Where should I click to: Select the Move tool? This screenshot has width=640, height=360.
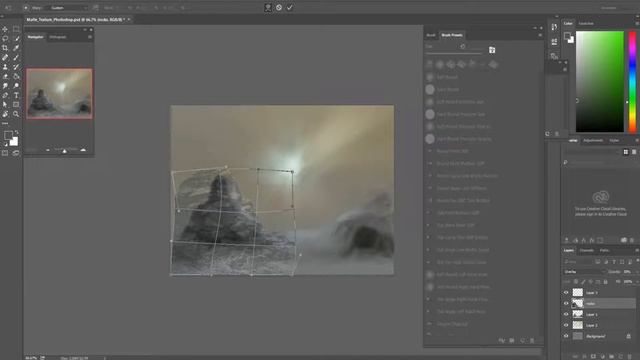click(5, 29)
